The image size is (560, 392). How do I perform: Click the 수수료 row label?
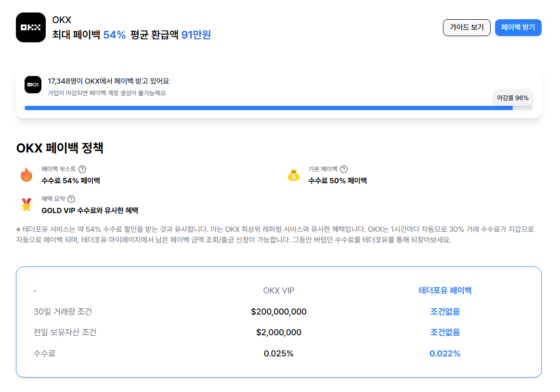point(44,354)
